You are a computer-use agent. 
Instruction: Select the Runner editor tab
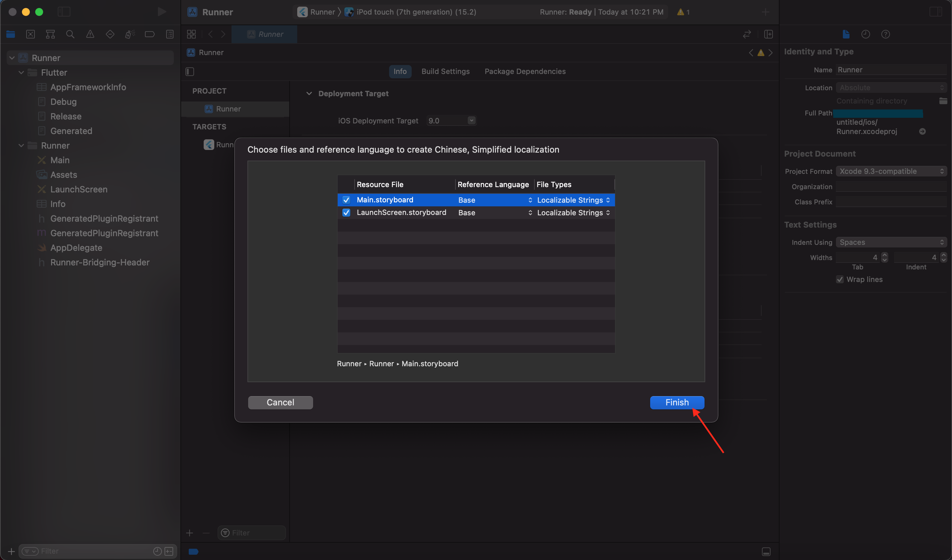[x=264, y=35]
